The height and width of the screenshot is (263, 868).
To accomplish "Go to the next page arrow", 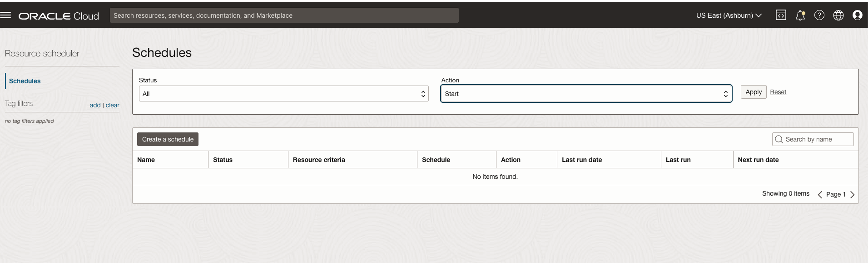I will click(x=852, y=195).
